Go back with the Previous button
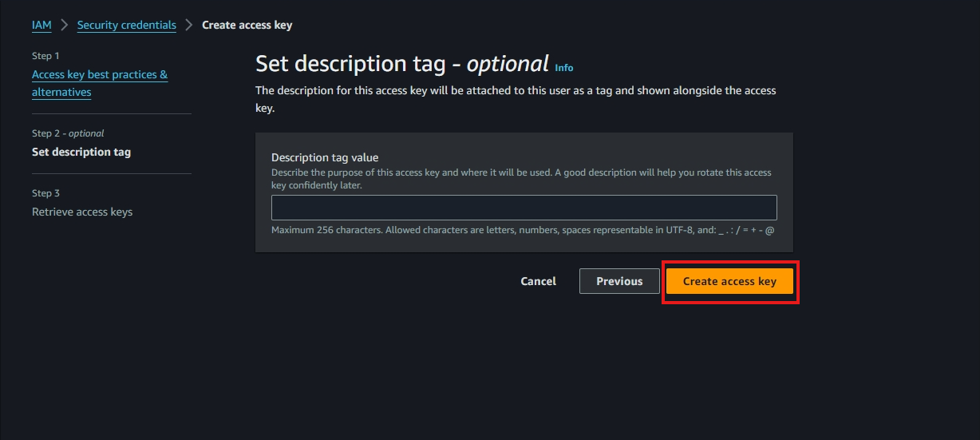This screenshot has height=440, width=980. [619, 281]
